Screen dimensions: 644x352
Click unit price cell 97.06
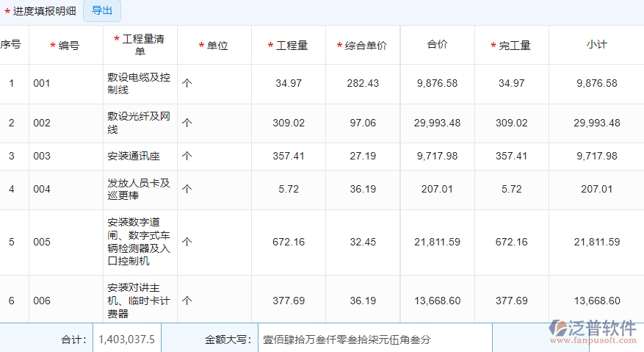click(x=363, y=123)
